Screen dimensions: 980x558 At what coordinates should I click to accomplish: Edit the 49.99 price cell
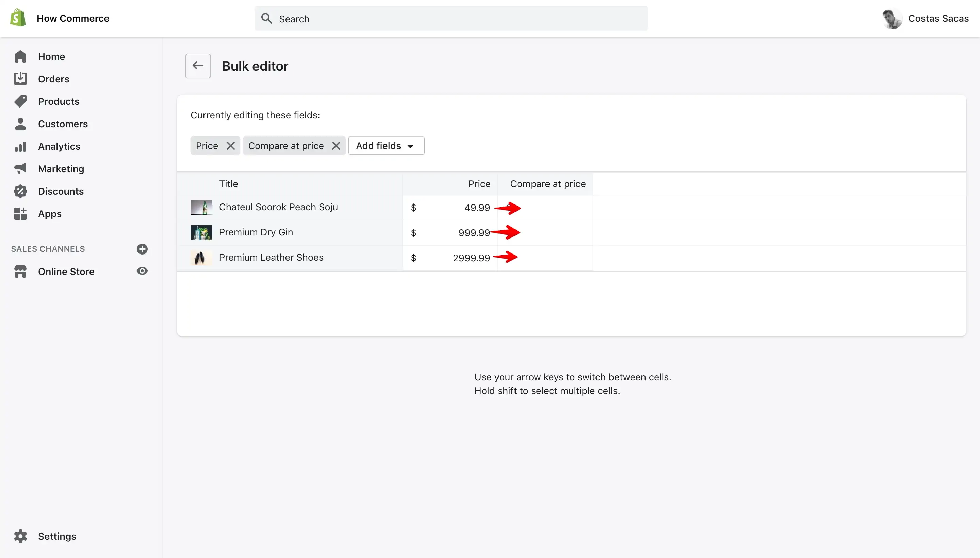coord(450,207)
